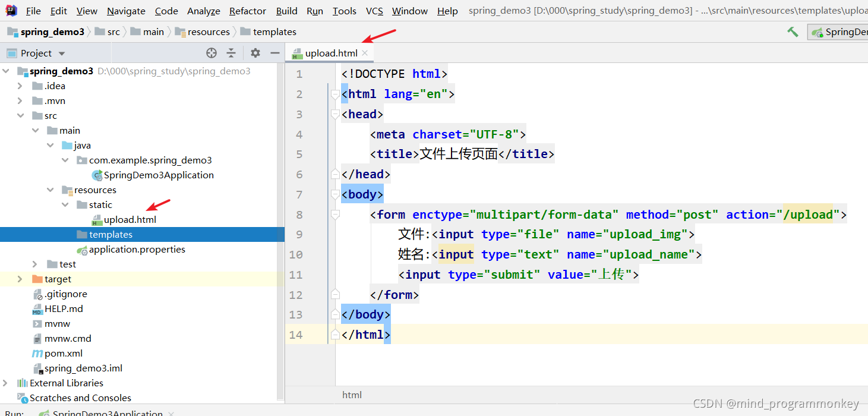Image resolution: width=868 pixels, height=416 pixels.
Task: Select upload.html file in project tree
Action: [x=124, y=219]
